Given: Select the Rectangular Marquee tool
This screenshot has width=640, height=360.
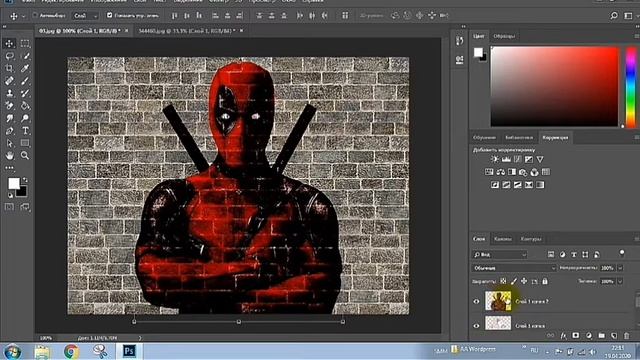Looking at the screenshot, I should [x=25, y=43].
